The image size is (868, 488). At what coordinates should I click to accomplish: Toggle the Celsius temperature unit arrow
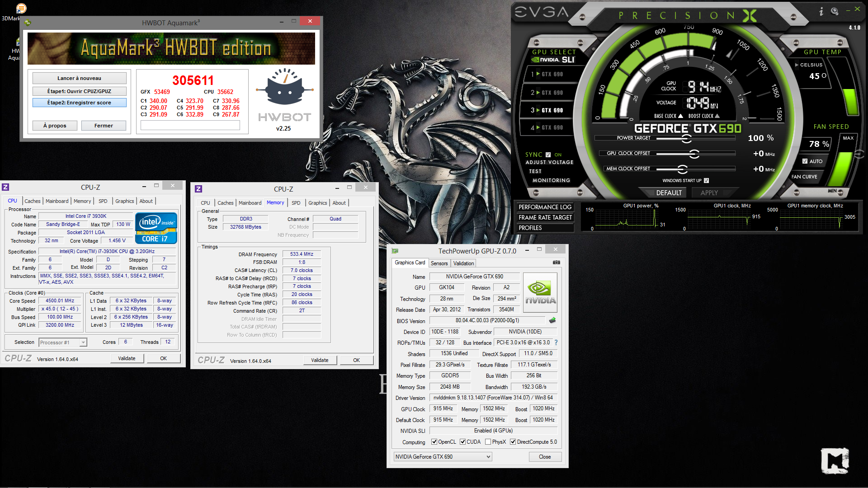click(x=797, y=65)
